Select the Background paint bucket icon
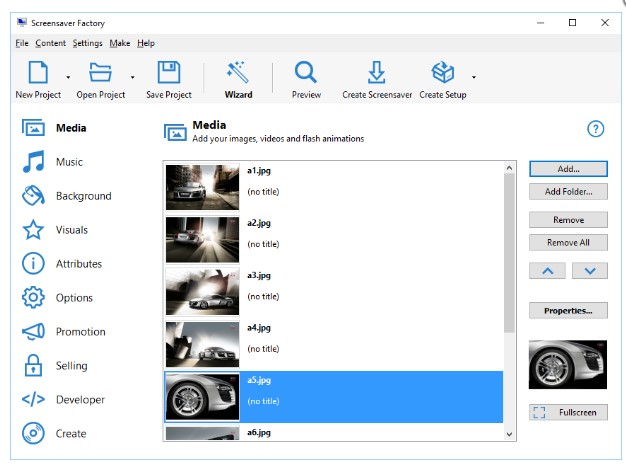This screenshot has height=468, width=626. 34,196
